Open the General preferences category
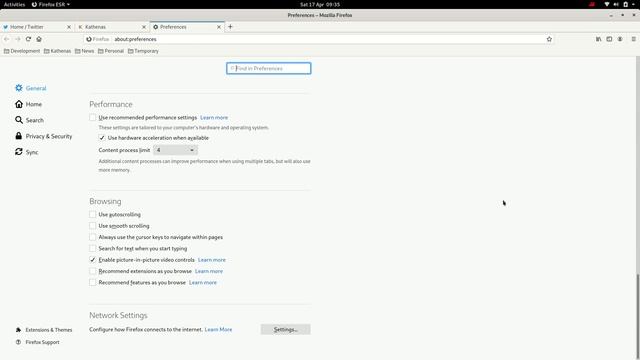640x360 pixels. pyautogui.click(x=31, y=88)
